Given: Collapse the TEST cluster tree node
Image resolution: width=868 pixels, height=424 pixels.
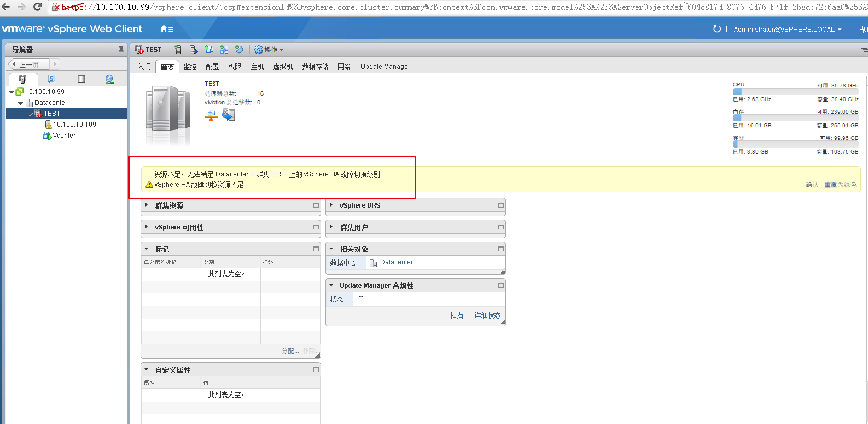Looking at the screenshot, I should pos(30,114).
